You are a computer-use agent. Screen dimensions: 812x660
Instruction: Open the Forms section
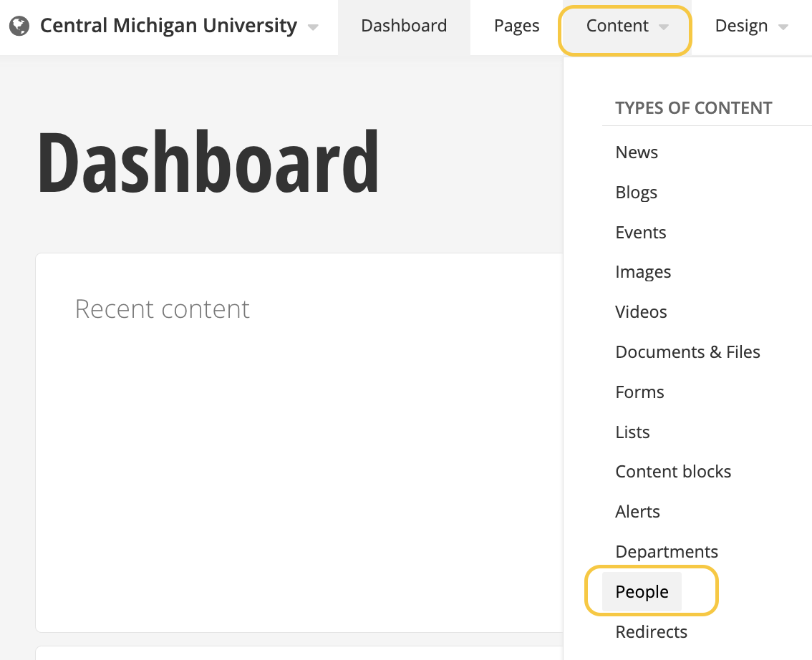(x=639, y=392)
